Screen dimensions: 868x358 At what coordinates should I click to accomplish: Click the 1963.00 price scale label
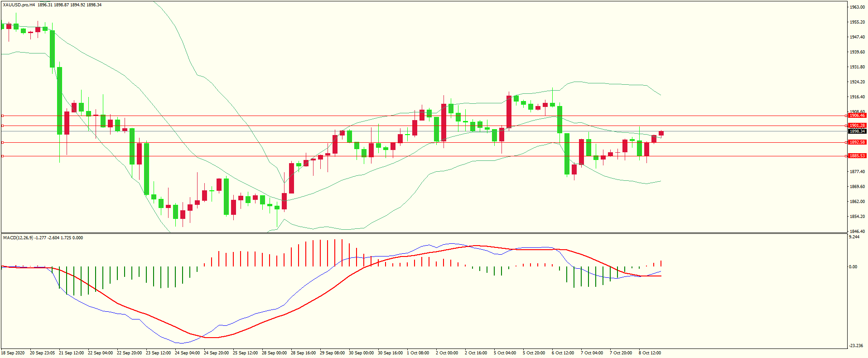coord(858,7)
